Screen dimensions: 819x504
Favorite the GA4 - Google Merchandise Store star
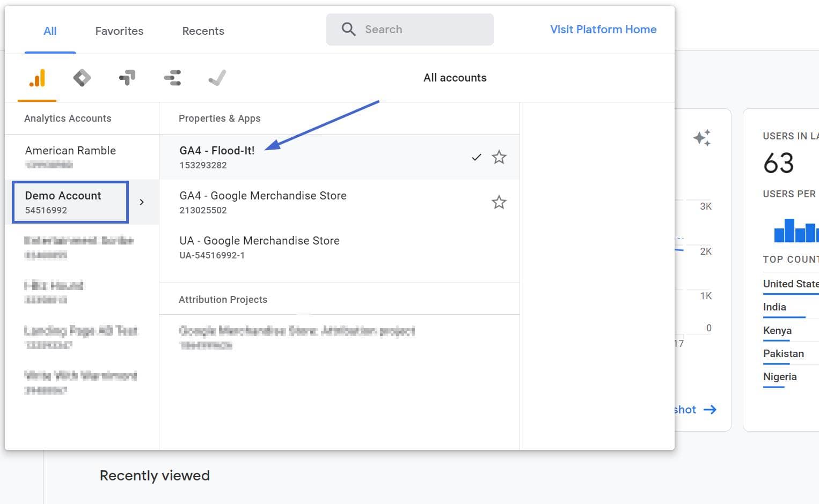click(x=499, y=202)
